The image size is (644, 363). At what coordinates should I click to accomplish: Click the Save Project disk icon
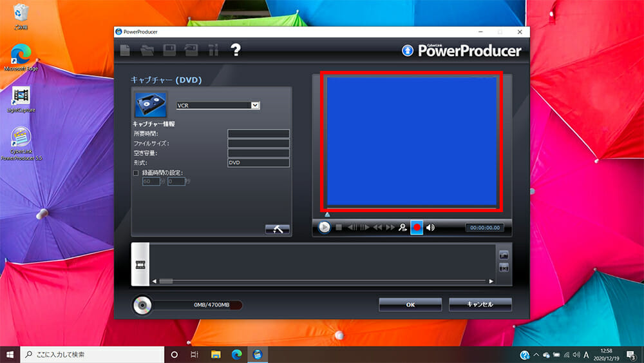(169, 50)
